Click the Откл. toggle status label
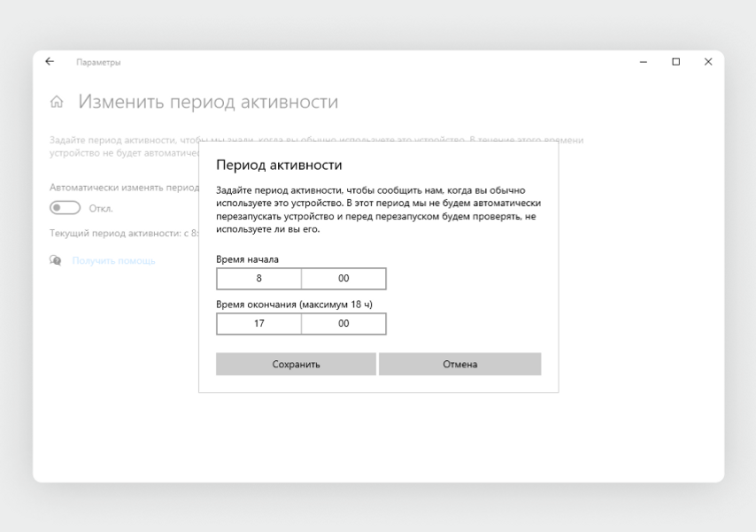Image resolution: width=756 pixels, height=532 pixels. point(101,208)
